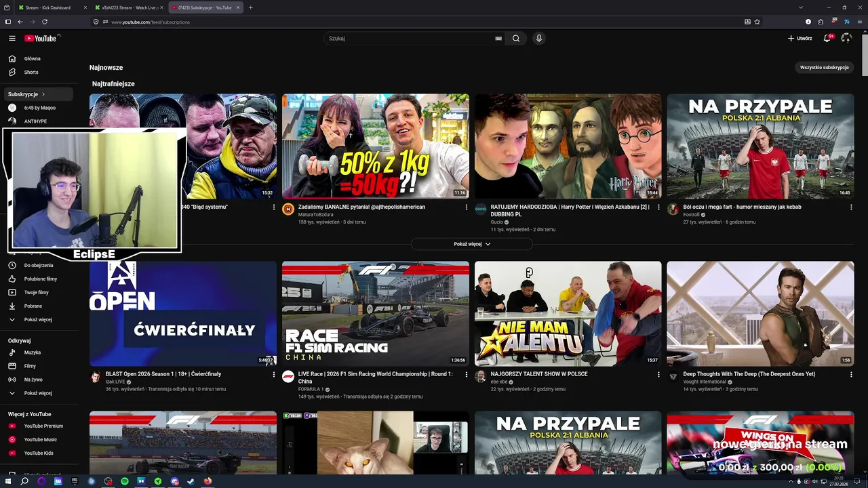The height and width of the screenshot is (488, 868).
Task: Open Steam from the taskbar
Action: click(191, 481)
